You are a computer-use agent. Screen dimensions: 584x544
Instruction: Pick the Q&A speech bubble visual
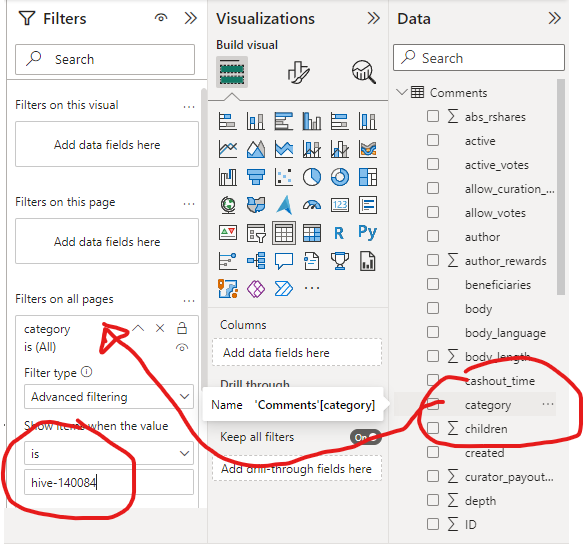[x=284, y=261]
